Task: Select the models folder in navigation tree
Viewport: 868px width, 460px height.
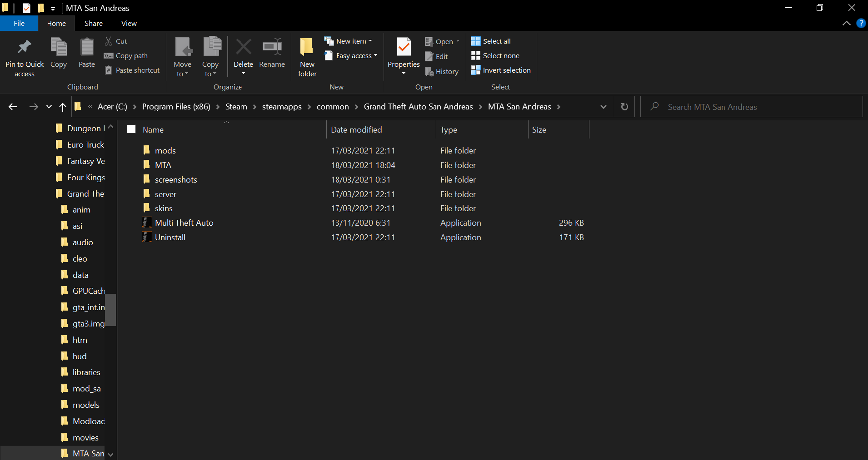Action: [x=85, y=405]
